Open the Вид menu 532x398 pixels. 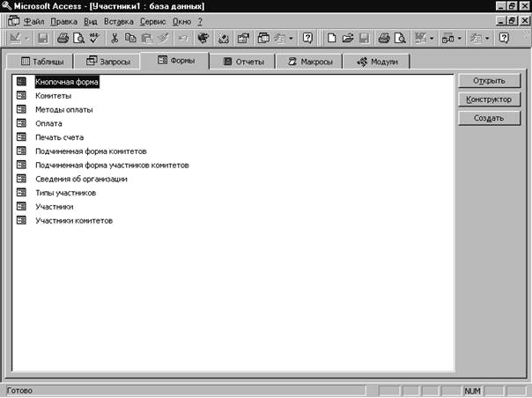[x=90, y=22]
